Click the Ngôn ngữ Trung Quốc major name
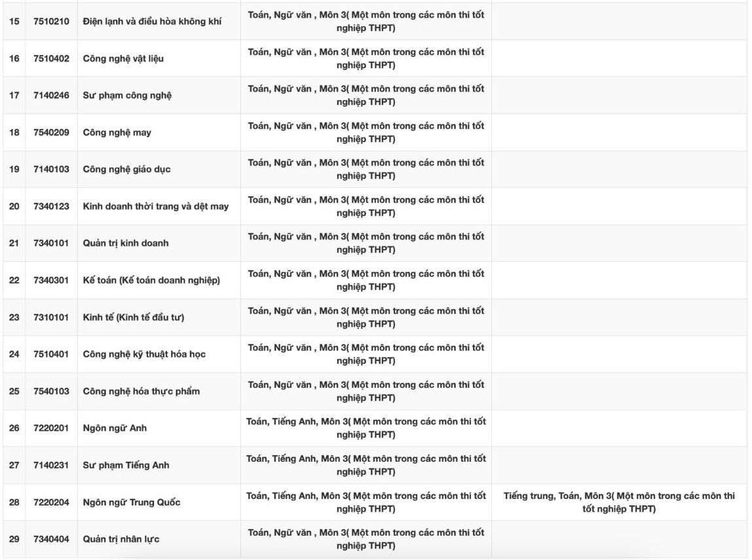This screenshot has height=560, width=752. pyautogui.click(x=132, y=502)
